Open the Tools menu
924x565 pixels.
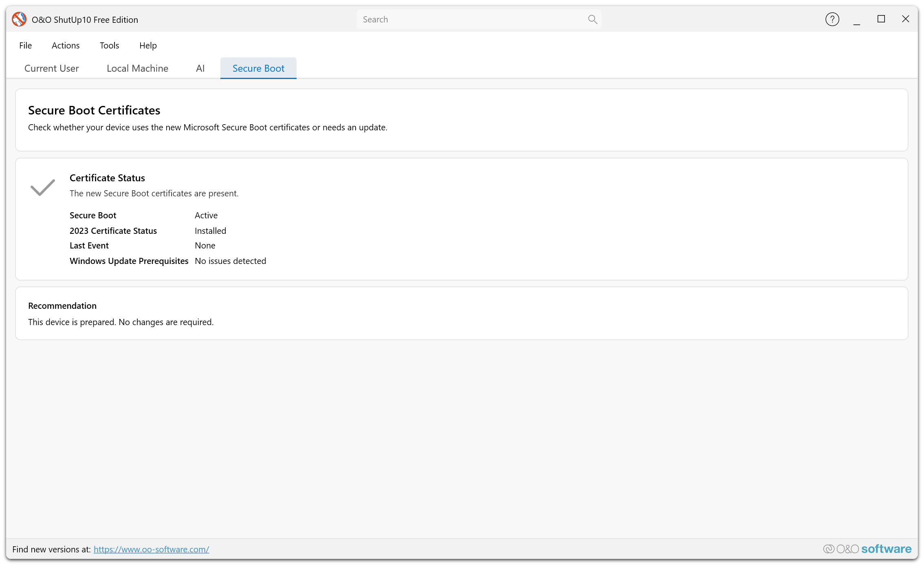pos(109,45)
